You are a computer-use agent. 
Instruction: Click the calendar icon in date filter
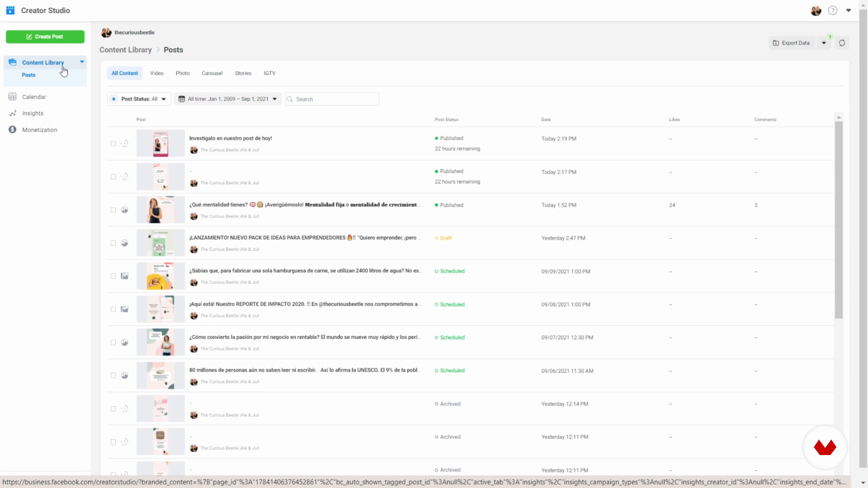tap(182, 99)
